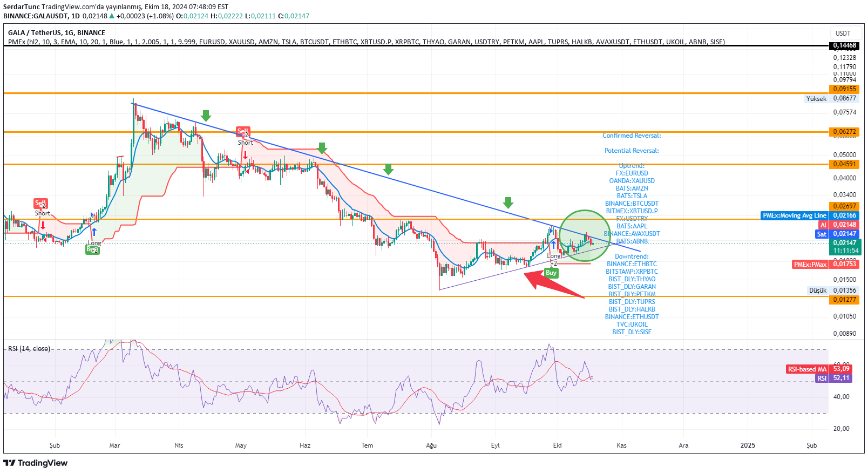
Task: Click the red Al price button
Action: click(823, 225)
